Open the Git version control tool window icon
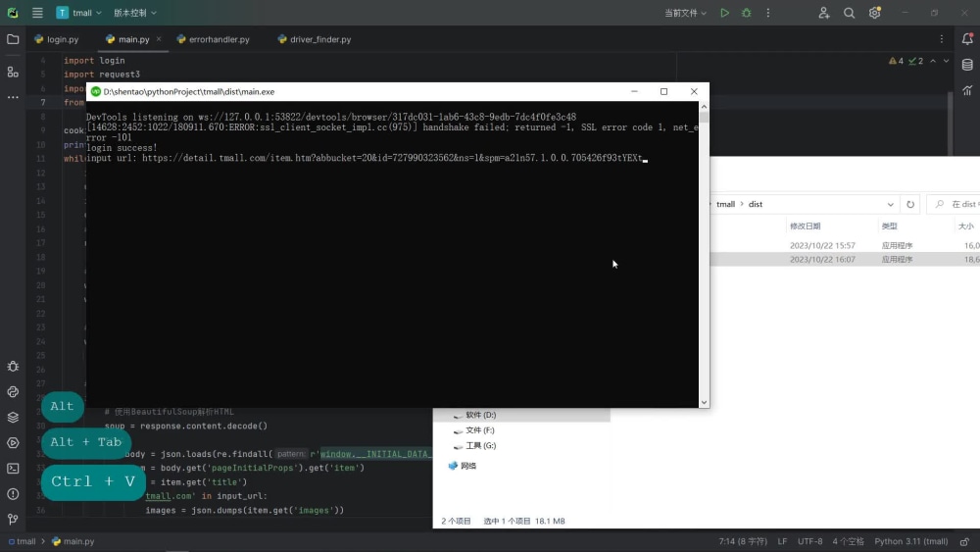Viewport: 980px width, 552px height. pyautogui.click(x=13, y=519)
